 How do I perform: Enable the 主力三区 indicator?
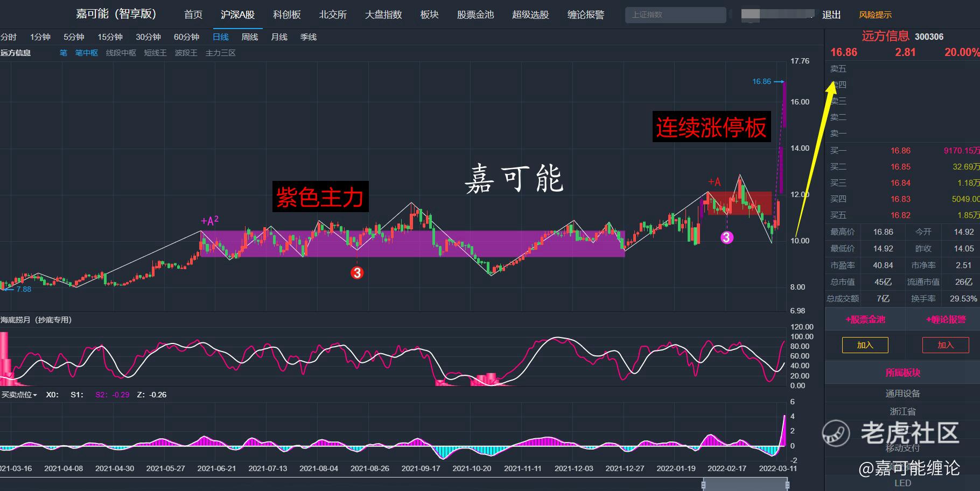(x=221, y=53)
